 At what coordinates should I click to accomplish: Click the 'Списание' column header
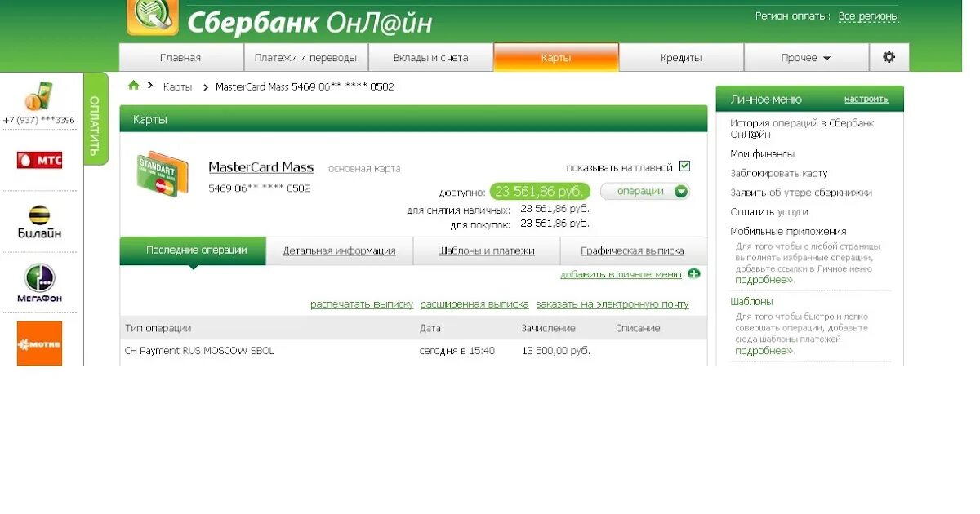pyautogui.click(x=638, y=328)
